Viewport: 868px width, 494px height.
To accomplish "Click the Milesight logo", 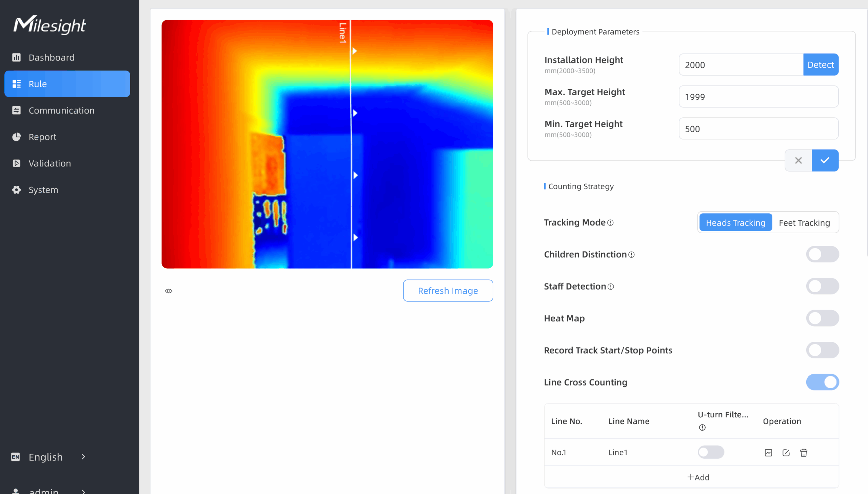I will (x=50, y=25).
